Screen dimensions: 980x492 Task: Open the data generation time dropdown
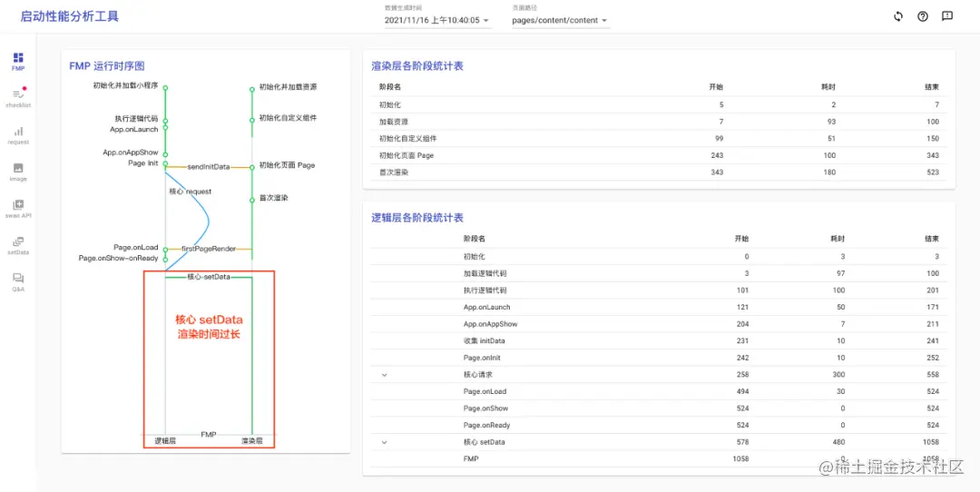coord(437,20)
